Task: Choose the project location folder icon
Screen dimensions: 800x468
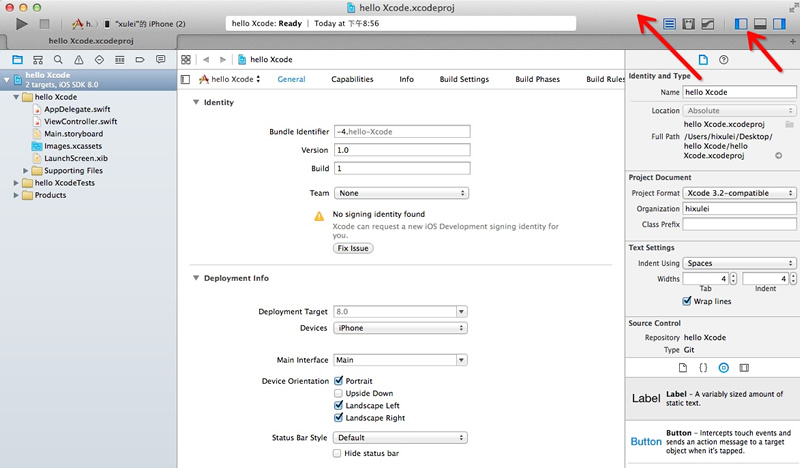Action: point(789,124)
